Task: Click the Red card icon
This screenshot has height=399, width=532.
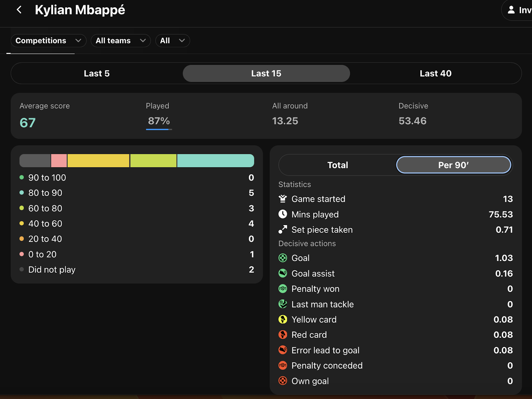Action: pos(283,334)
